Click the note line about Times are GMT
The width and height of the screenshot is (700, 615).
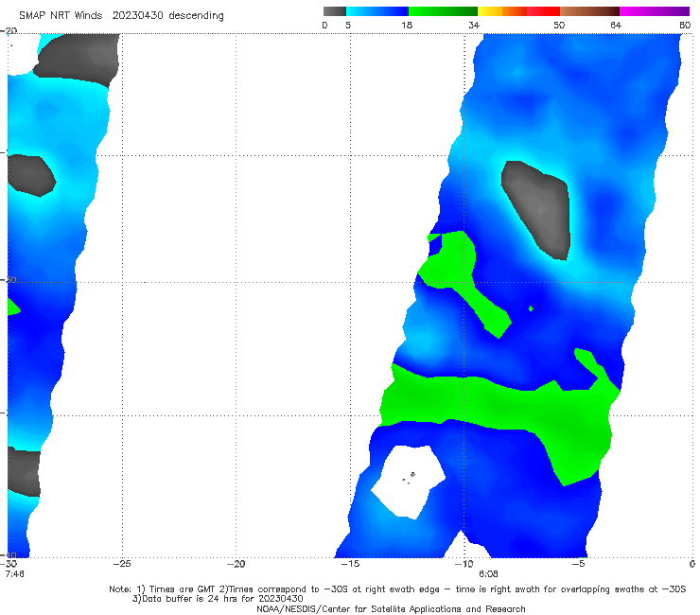pos(397,589)
